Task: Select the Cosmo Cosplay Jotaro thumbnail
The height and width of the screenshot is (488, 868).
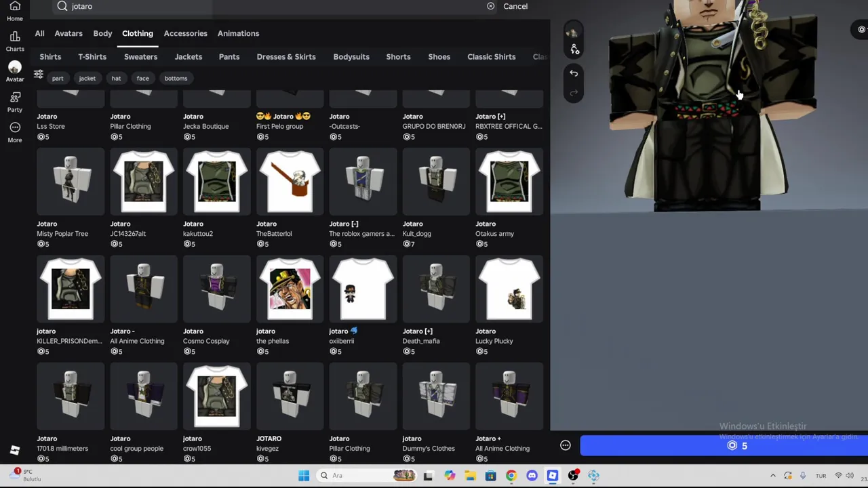Action: pos(217,289)
